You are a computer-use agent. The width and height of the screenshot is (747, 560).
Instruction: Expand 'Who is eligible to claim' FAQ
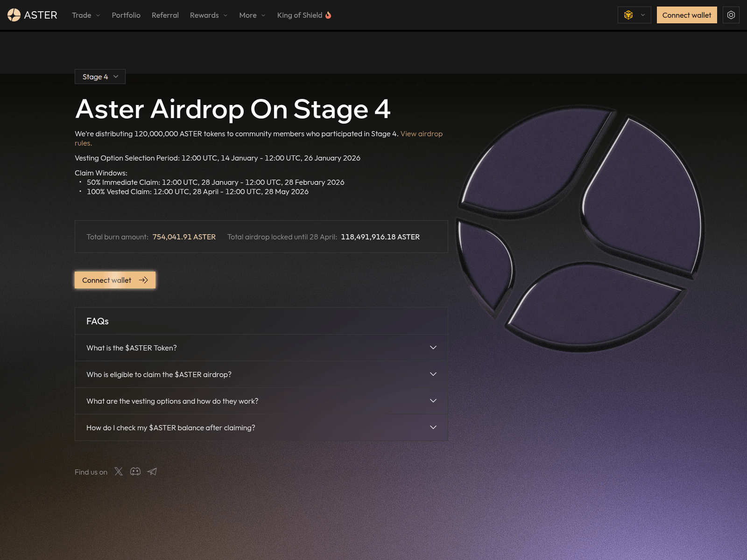[x=261, y=374]
